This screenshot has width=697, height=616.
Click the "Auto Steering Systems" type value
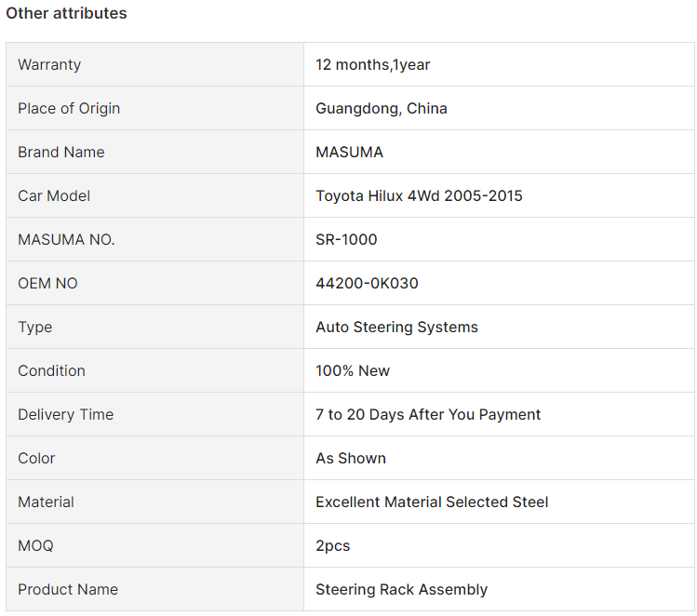click(396, 327)
